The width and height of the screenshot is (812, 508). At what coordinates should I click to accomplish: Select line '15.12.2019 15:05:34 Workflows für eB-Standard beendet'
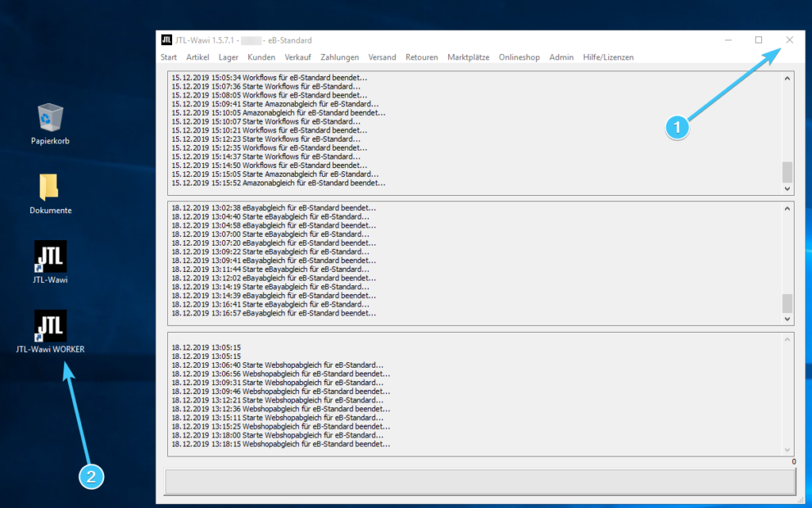270,78
